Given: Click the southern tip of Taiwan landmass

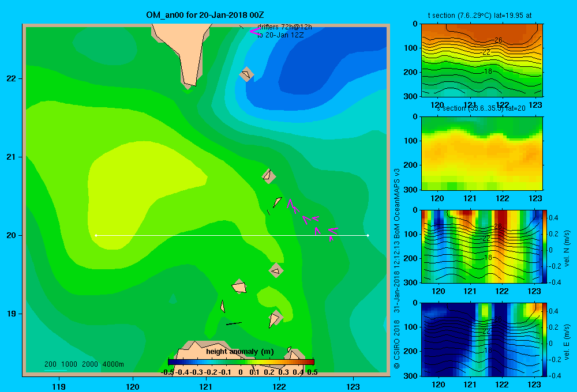Looking at the screenshot, I should [x=189, y=85].
